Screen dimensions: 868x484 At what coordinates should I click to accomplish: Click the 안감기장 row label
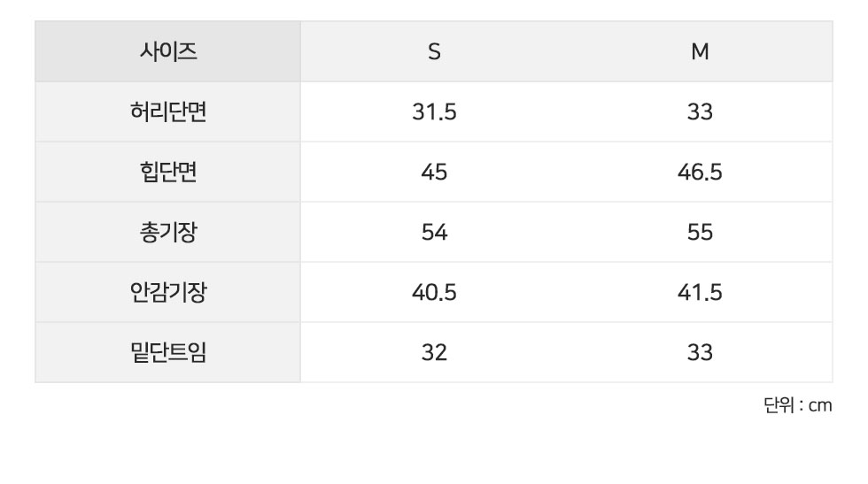tap(167, 292)
